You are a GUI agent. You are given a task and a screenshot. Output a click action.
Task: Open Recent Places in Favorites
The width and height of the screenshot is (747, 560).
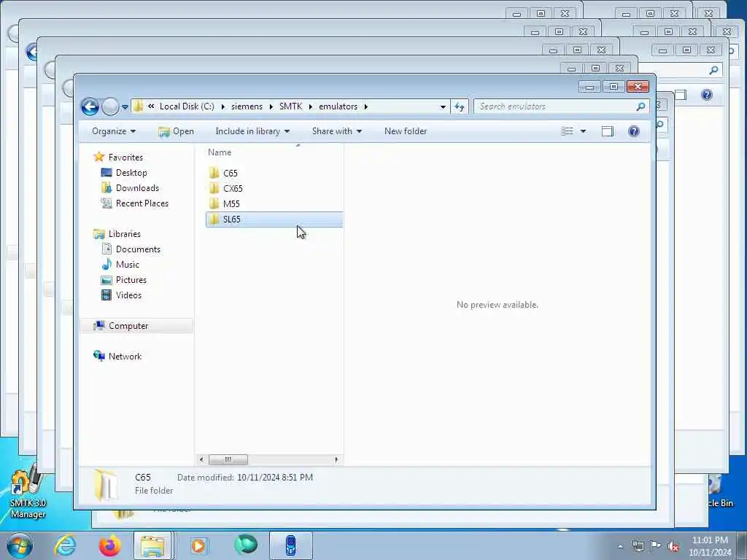pos(142,203)
